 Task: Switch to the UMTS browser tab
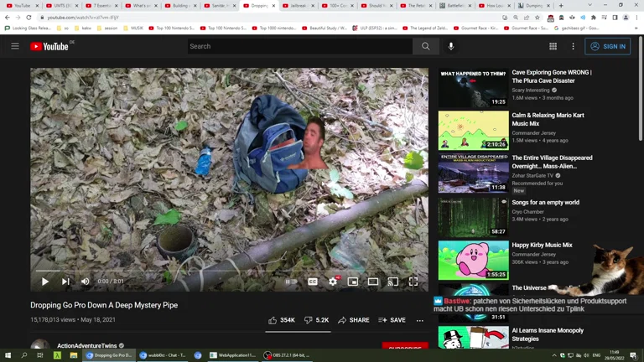(60, 6)
